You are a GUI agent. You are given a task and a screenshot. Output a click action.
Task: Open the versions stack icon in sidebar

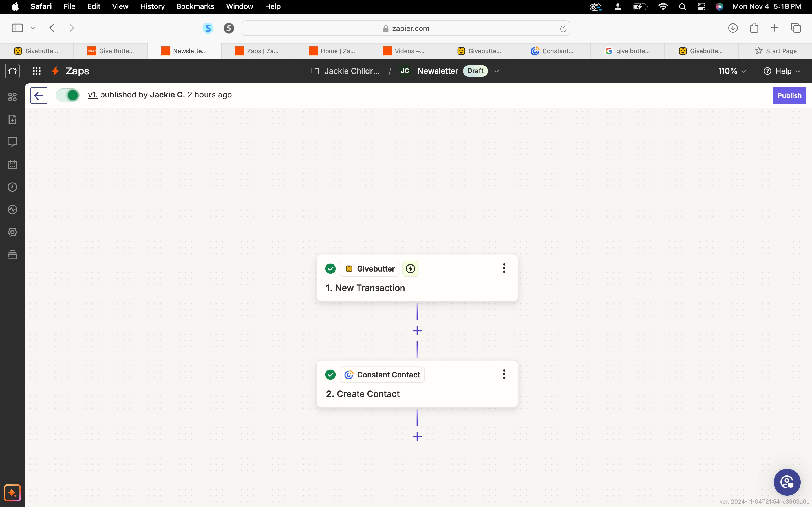pos(12,255)
